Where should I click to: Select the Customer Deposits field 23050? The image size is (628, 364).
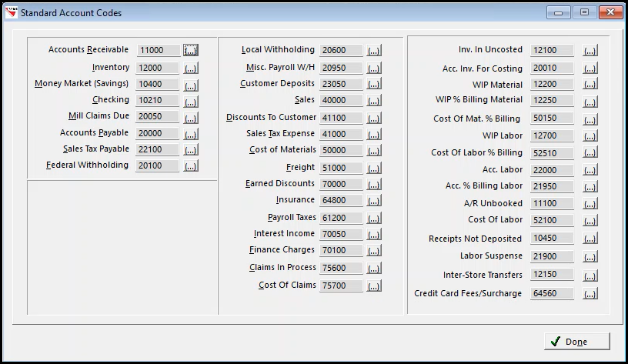tap(341, 84)
